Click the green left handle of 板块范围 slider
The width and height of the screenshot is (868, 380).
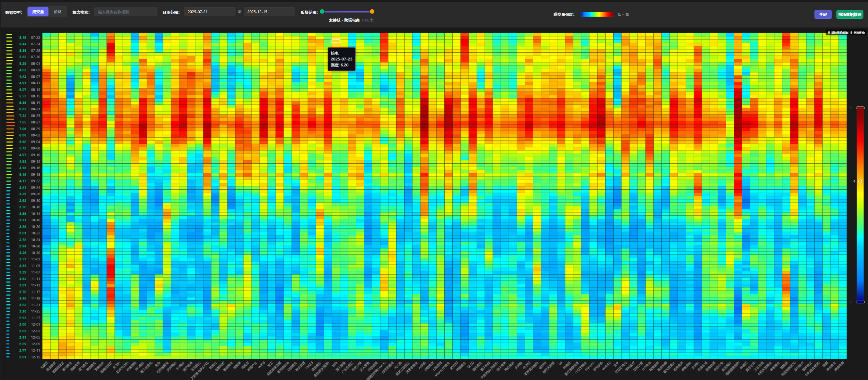(x=322, y=11)
